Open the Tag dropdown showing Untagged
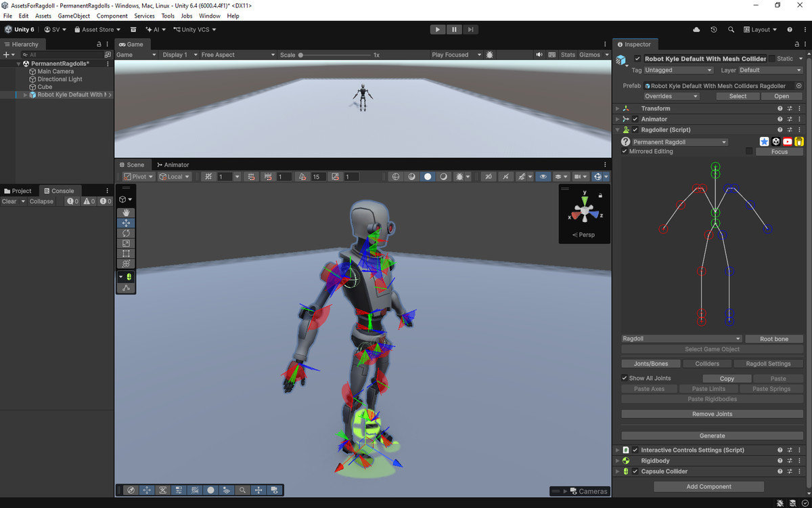The width and height of the screenshot is (812, 508). point(679,70)
